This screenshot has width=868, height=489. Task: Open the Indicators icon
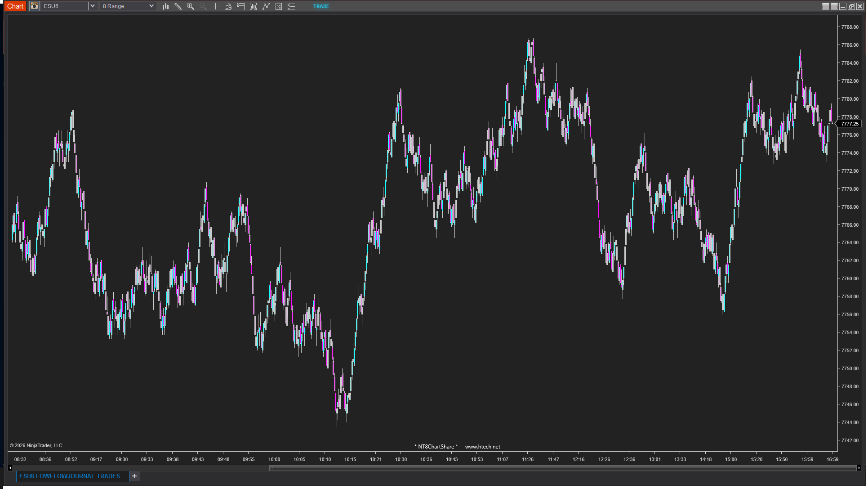coord(266,6)
